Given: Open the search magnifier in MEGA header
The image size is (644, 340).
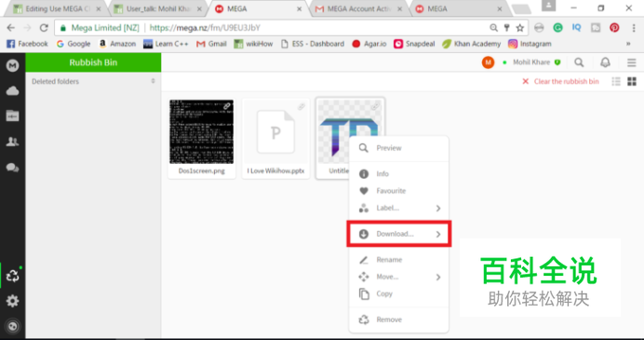Looking at the screenshot, I should 579,62.
